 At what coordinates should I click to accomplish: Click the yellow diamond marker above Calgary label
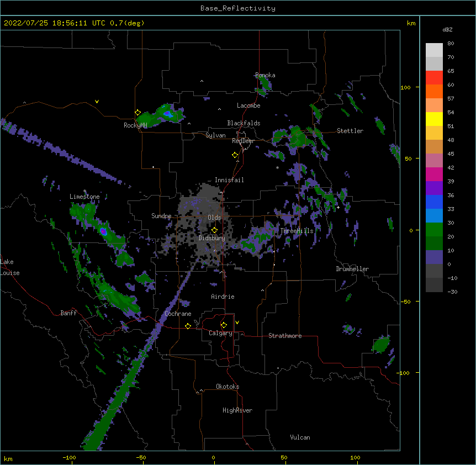click(x=224, y=325)
